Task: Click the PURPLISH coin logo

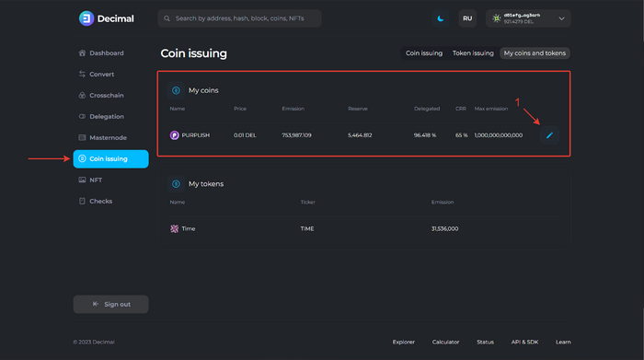Action: coord(175,135)
